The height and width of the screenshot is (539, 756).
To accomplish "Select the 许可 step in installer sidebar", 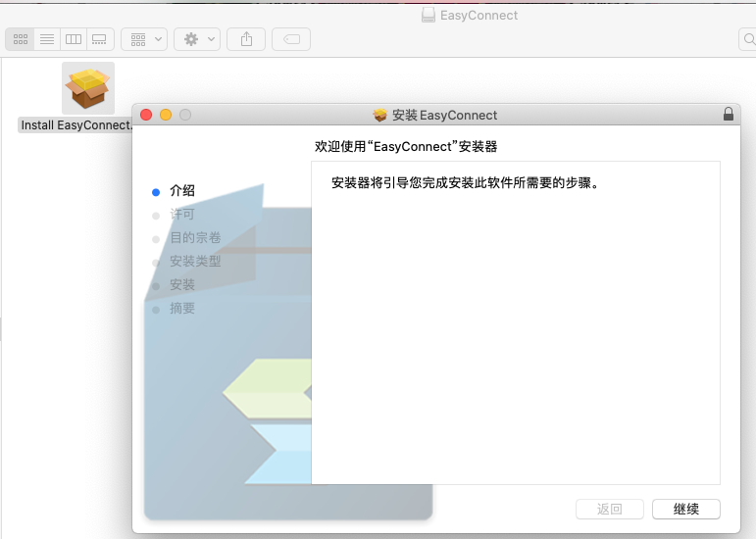I will (182, 215).
